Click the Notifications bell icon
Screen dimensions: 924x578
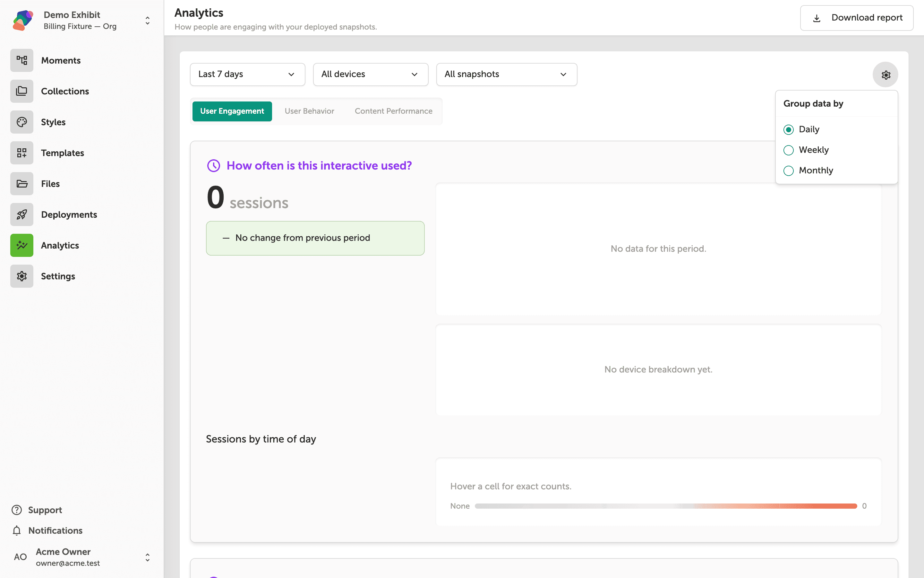[x=17, y=530]
